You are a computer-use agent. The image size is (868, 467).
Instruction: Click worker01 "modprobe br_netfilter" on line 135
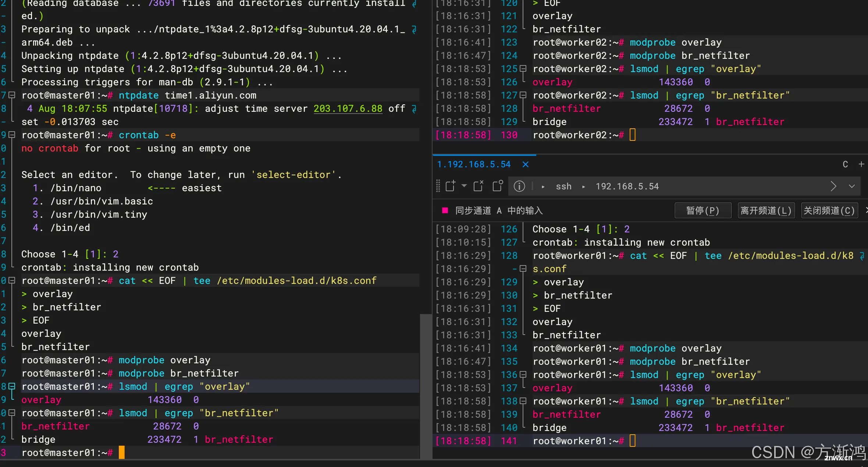[690, 361]
